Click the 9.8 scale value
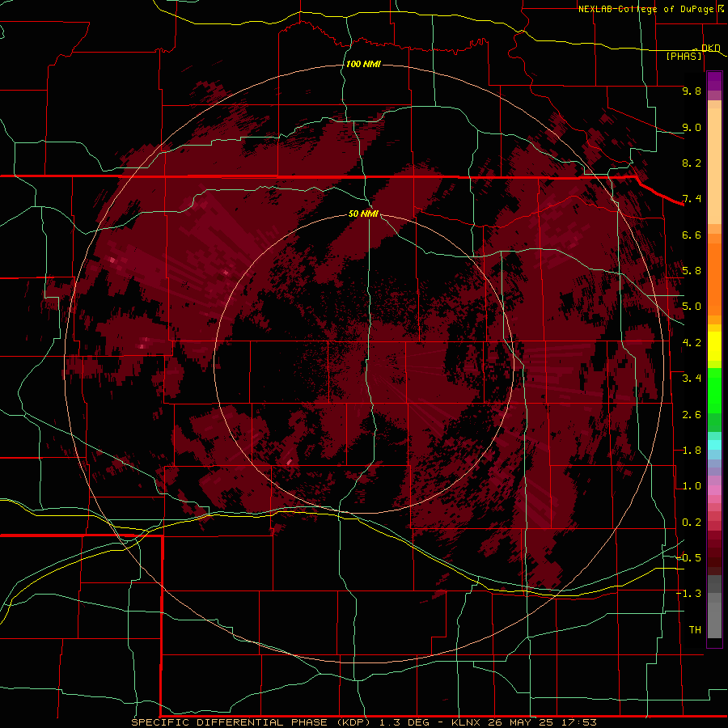 pos(692,91)
